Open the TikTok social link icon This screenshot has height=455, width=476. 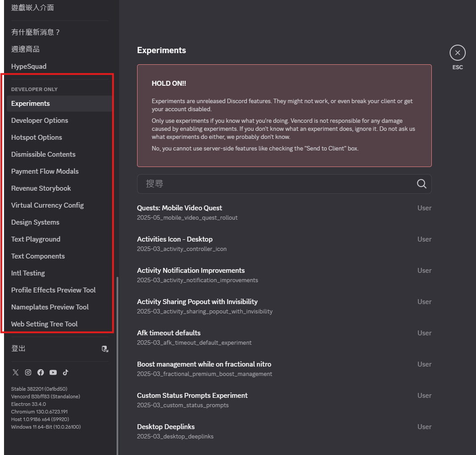tap(66, 372)
